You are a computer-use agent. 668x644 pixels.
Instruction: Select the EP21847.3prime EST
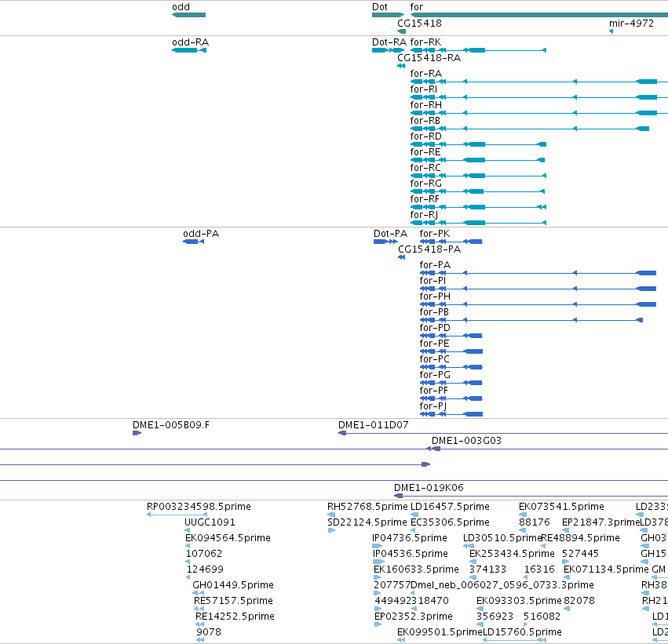click(565, 530)
